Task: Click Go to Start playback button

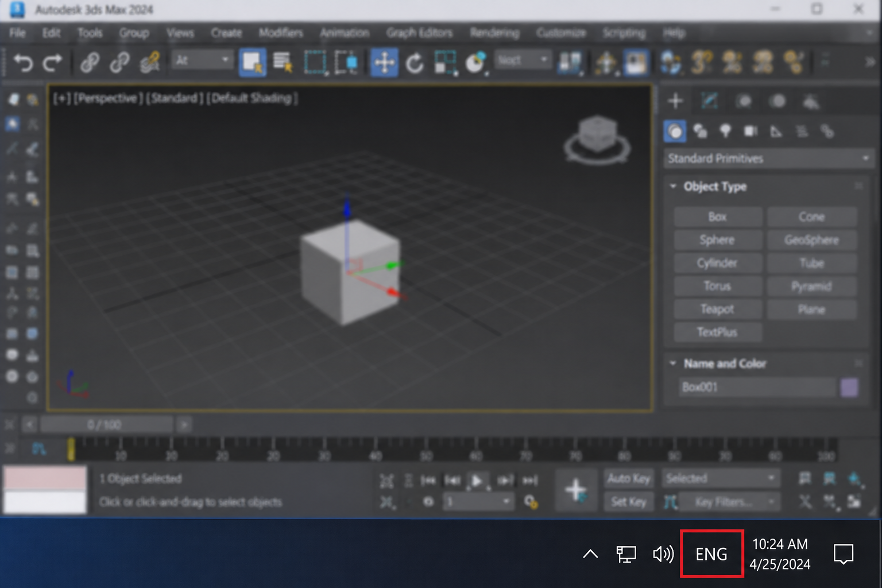Action: 428,480
